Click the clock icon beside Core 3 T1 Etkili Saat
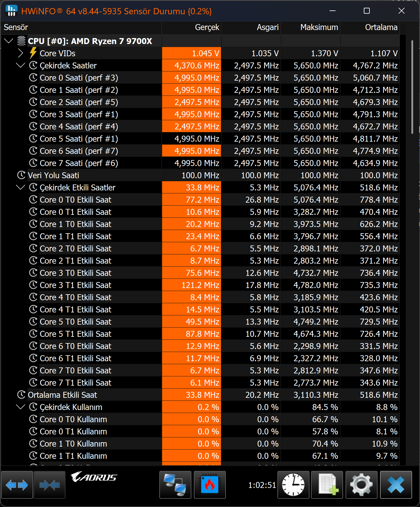The height and width of the screenshot is (507, 420). [33, 285]
